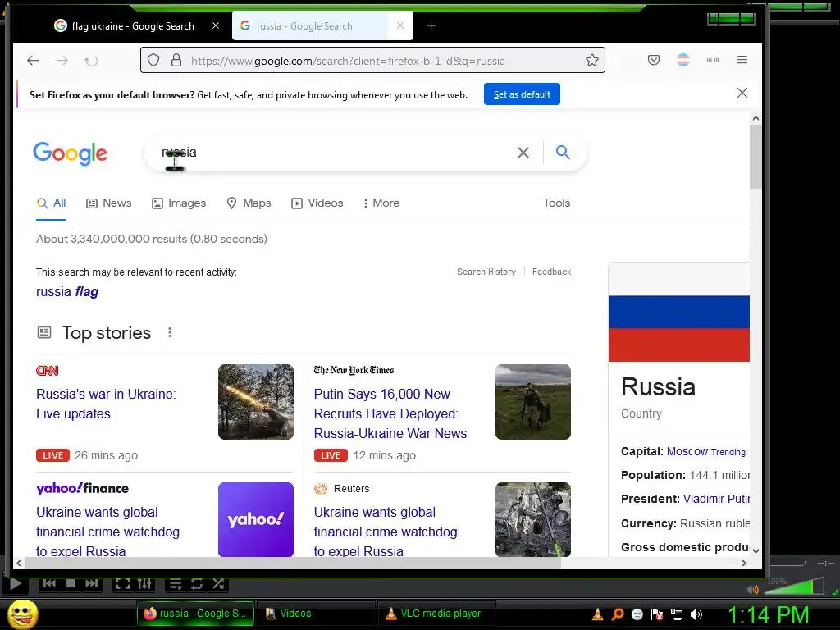Click the Feedback link
The image size is (840, 630).
pyautogui.click(x=551, y=272)
